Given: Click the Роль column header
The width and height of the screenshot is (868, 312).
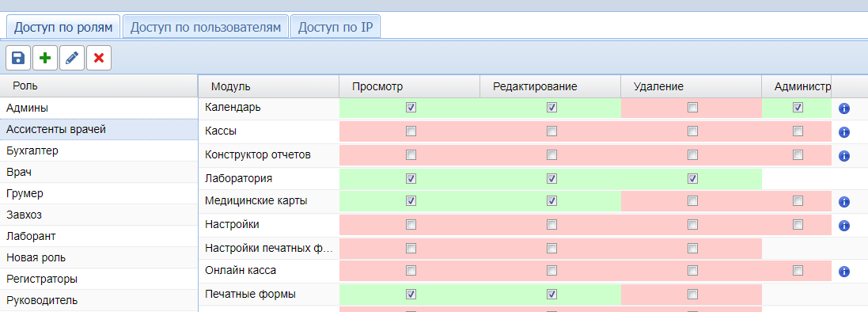Looking at the screenshot, I should click(99, 86).
